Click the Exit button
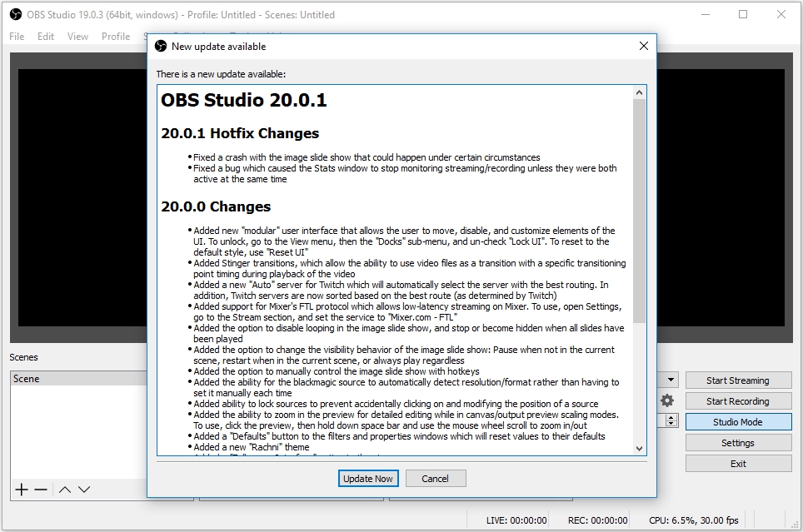The width and height of the screenshot is (803, 532). click(x=738, y=464)
